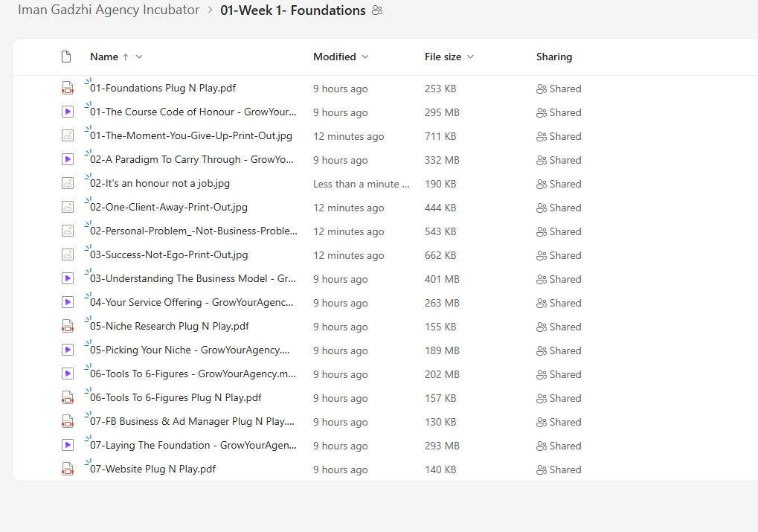
Task: Click the image icon for 02-It's an honour not a job.jpg
Action: point(68,184)
